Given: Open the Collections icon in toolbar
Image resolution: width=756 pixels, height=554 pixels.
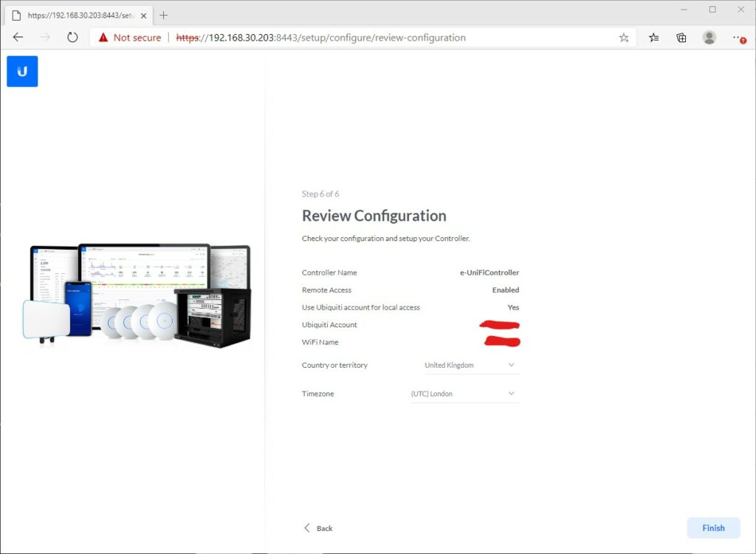Looking at the screenshot, I should tap(681, 38).
